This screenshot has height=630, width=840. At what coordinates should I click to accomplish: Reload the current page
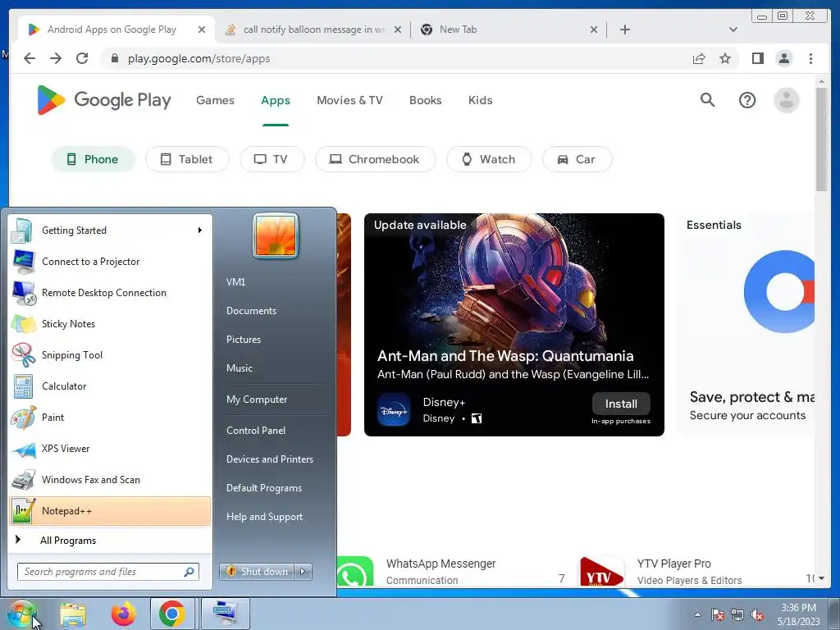[82, 58]
